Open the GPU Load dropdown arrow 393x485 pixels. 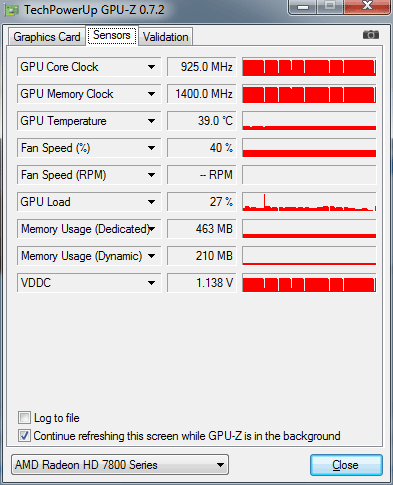pyautogui.click(x=152, y=202)
